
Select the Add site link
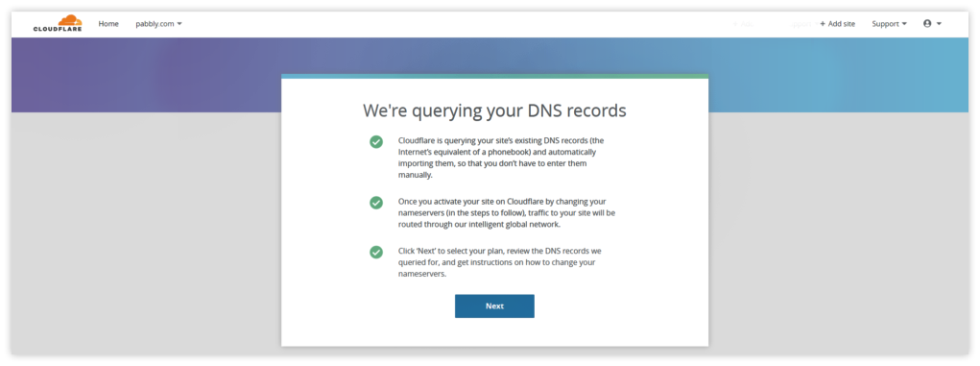[x=838, y=24]
